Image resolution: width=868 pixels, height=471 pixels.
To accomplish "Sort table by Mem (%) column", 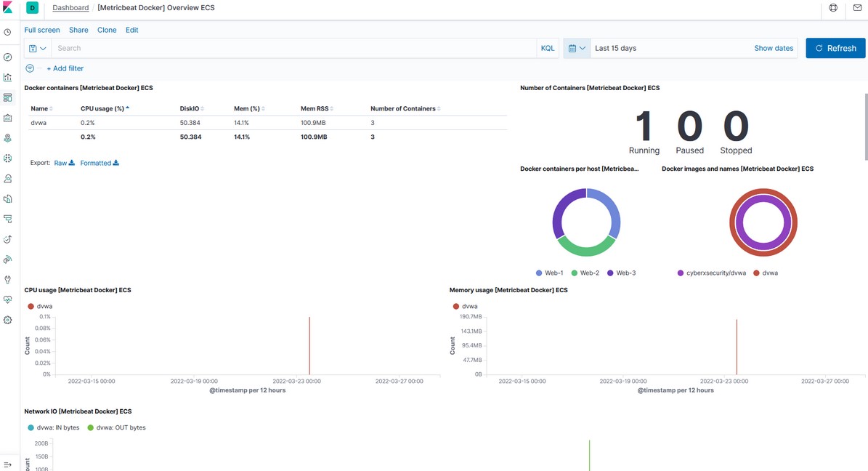I will tap(249, 108).
